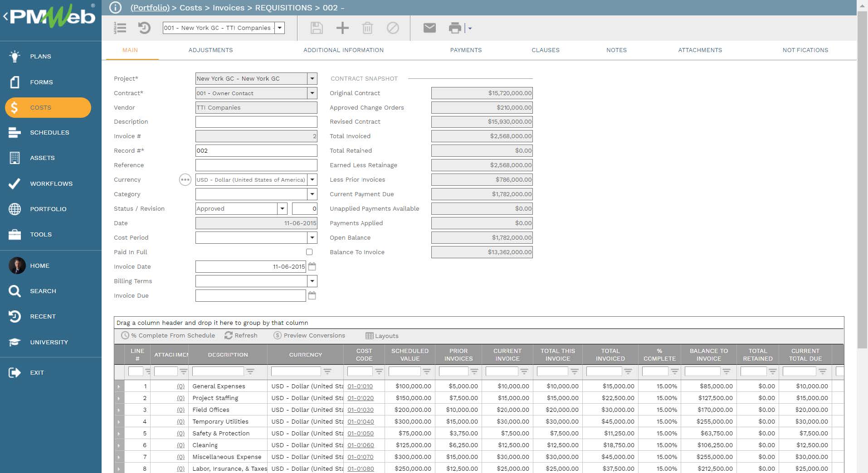Expand the General Expenses row
This screenshot has width=868, height=473.
point(119,386)
